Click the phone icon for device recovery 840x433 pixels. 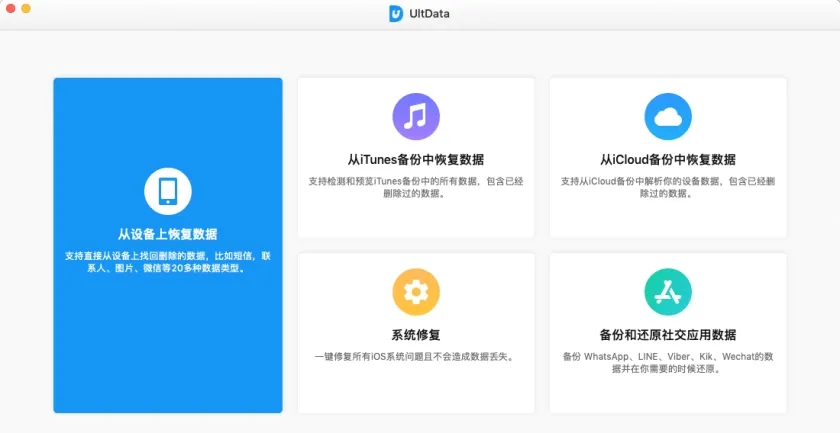coord(167,191)
